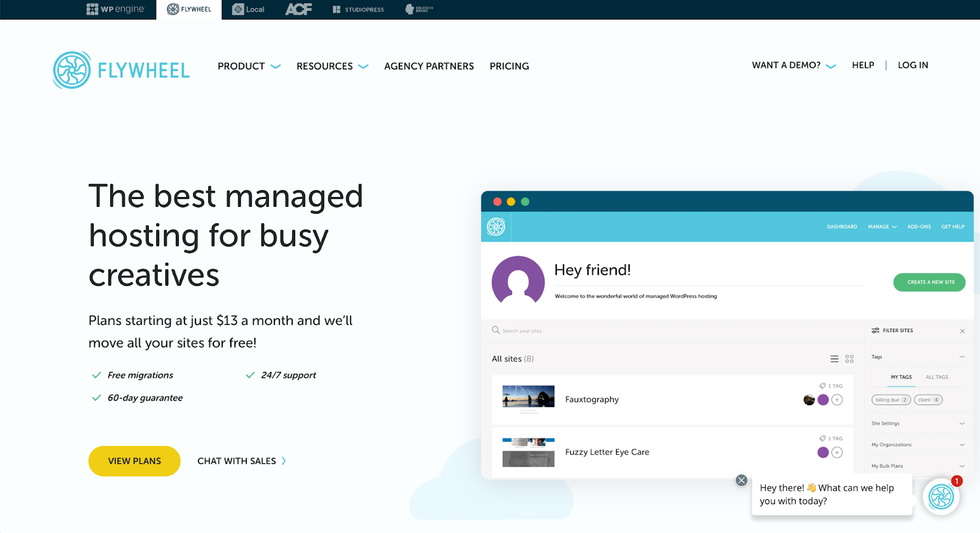Go to the Pricing page
The width and height of the screenshot is (980, 533).
click(509, 66)
